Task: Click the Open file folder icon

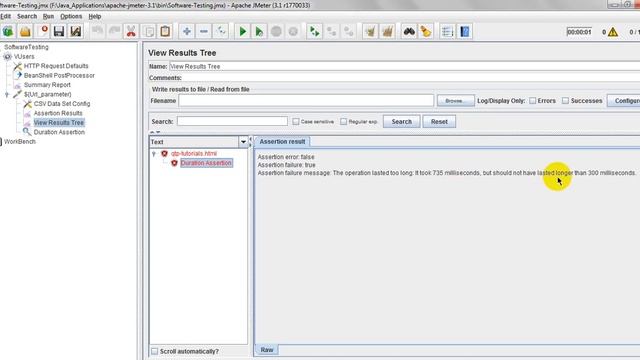Action: [25, 31]
